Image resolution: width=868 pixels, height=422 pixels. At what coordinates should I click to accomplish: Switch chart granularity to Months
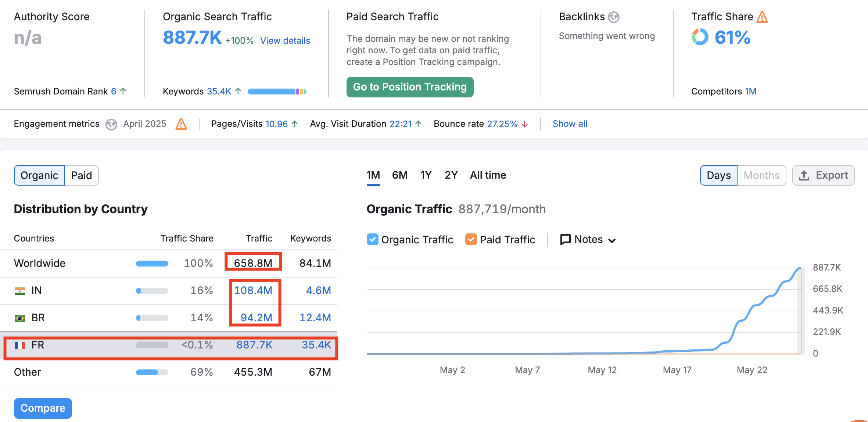coord(761,175)
